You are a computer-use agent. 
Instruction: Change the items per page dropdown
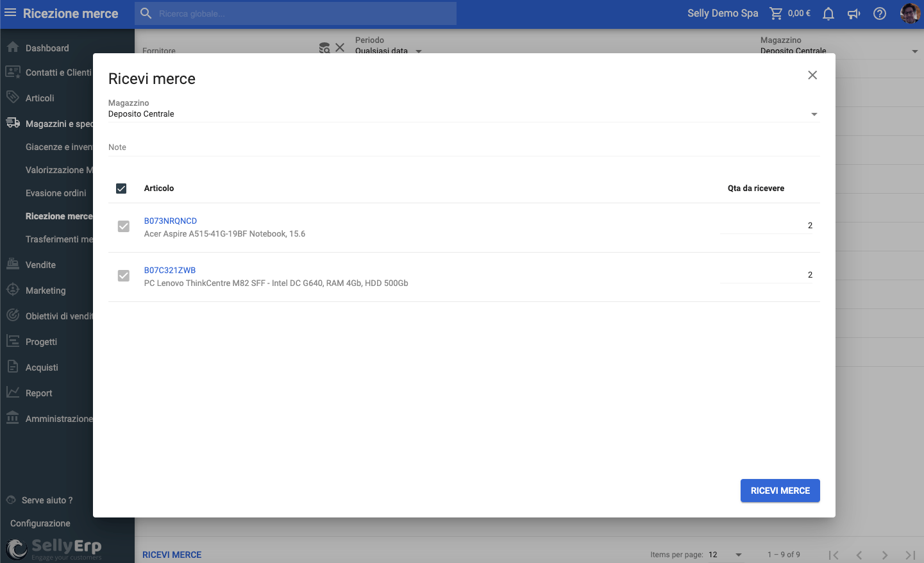[x=725, y=555]
